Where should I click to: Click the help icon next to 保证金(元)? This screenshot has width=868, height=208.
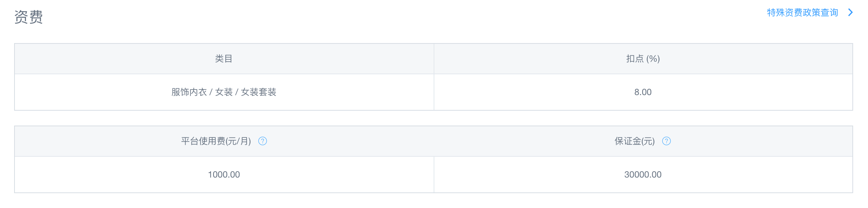tap(666, 141)
